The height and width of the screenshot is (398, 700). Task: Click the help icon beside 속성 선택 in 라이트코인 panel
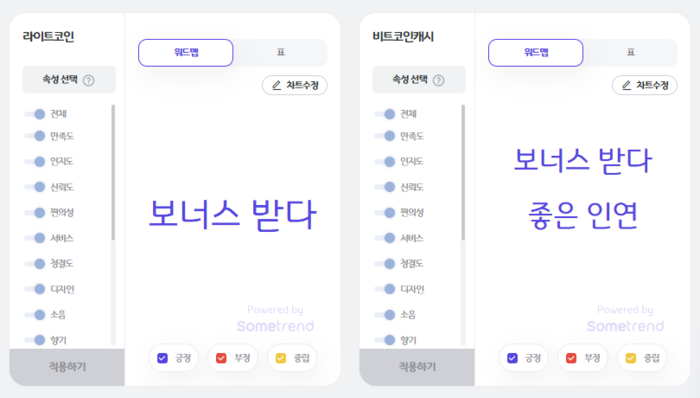pos(89,80)
